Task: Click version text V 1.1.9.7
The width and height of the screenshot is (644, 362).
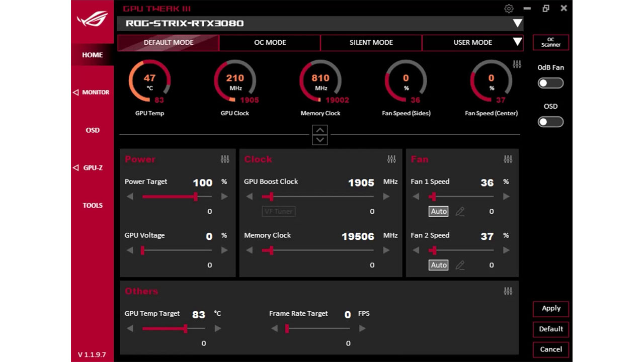Action: 92,355
